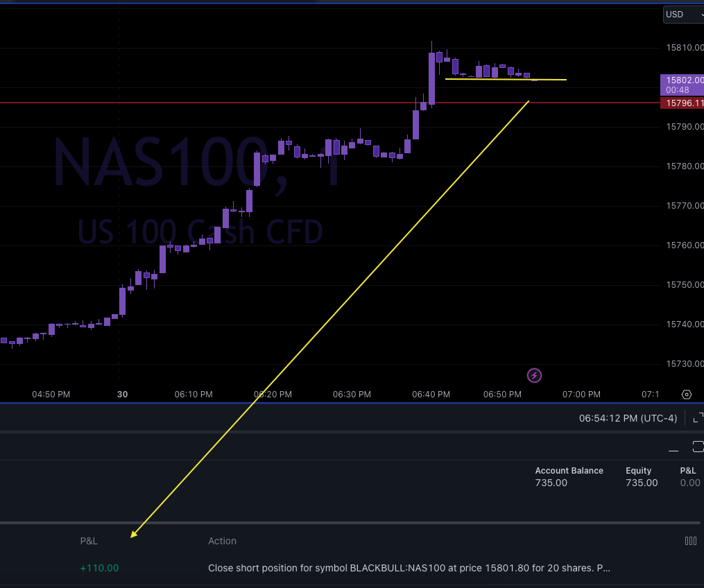
Task: Click the P&L value 0.00
Action: pos(690,483)
